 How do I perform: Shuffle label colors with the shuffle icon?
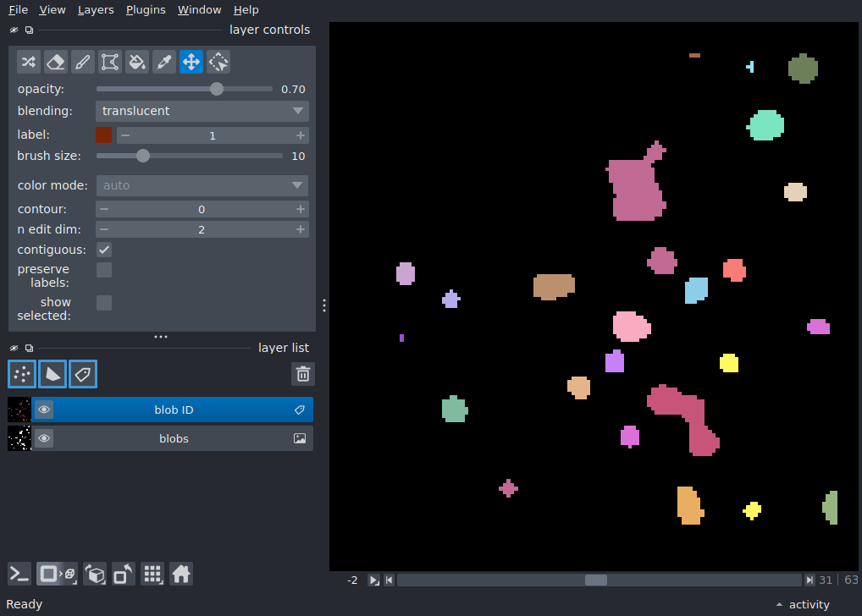click(29, 62)
